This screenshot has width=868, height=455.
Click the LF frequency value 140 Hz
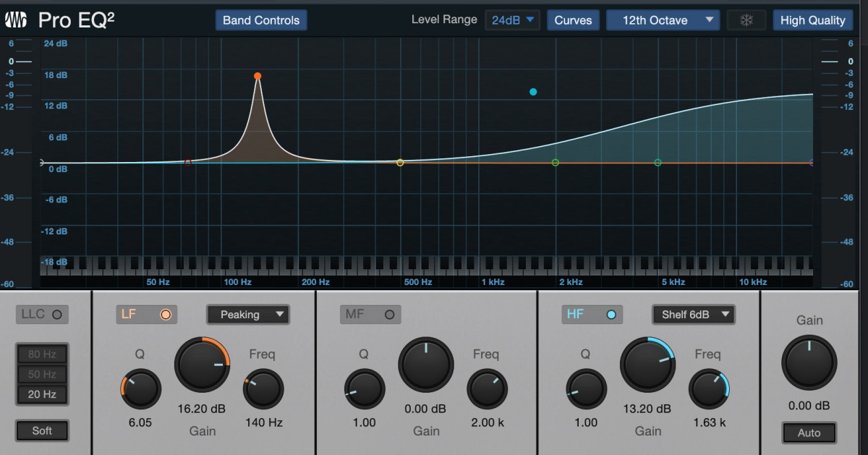tap(263, 422)
